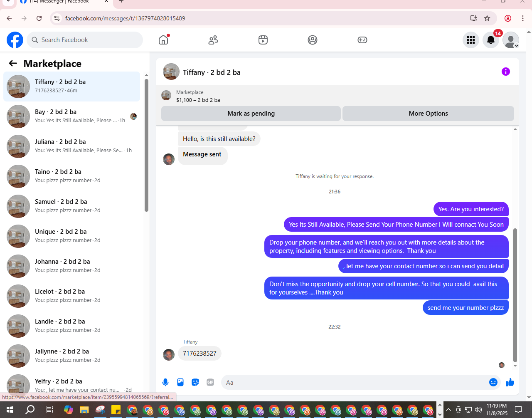This screenshot has width=532, height=418.
Task: Close the Messenger browser tab
Action: coord(106,2)
